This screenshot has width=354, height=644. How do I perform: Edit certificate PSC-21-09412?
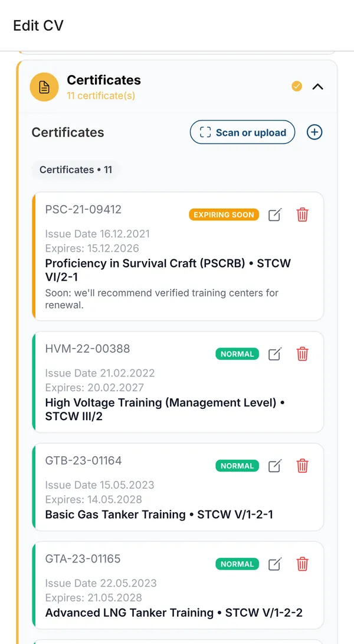275,214
